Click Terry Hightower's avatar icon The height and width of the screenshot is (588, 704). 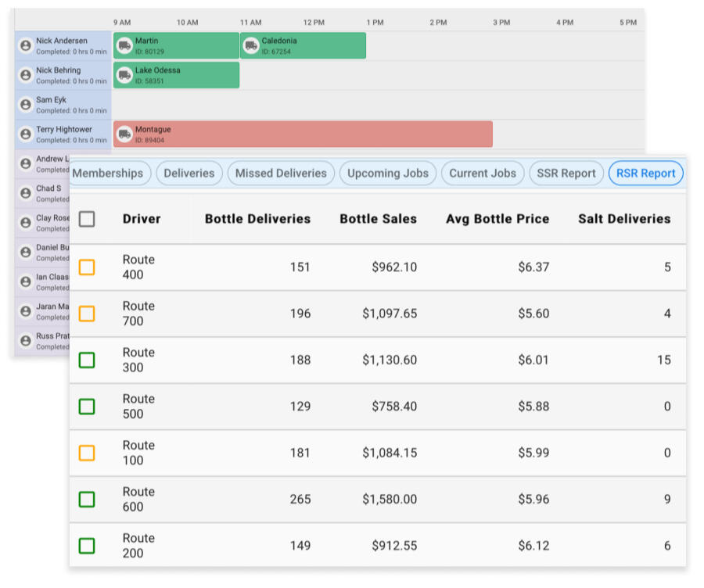coord(26,134)
